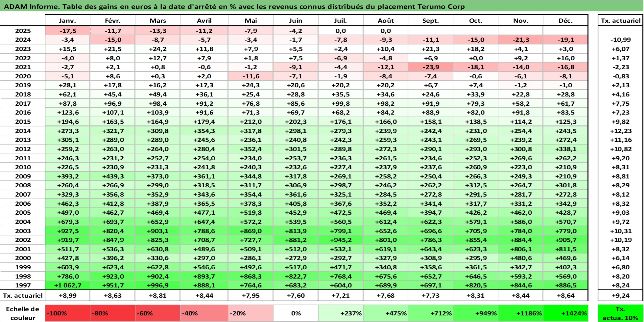The image size is (644, 322).
Task: Select the +439,3 cell in February 2009
Action: 112,176
